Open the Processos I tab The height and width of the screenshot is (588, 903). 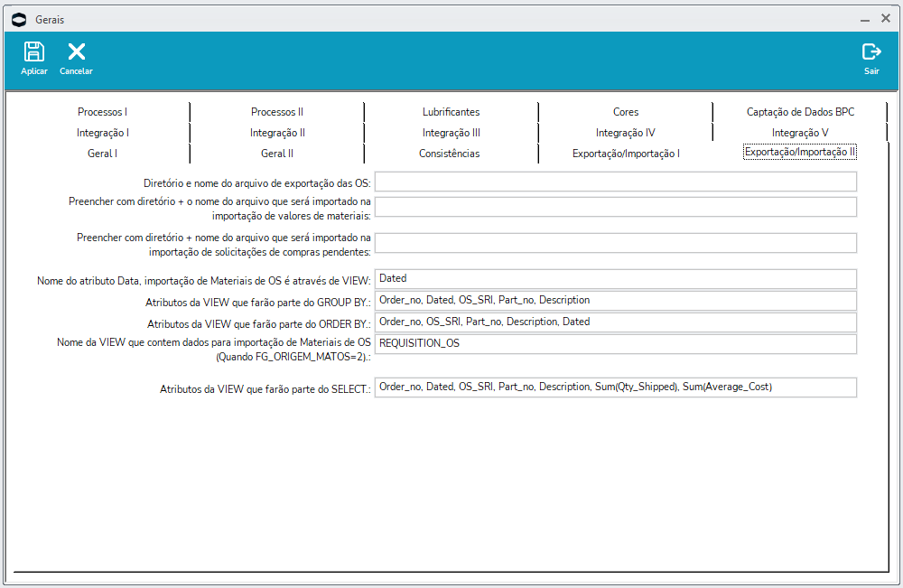(x=103, y=112)
